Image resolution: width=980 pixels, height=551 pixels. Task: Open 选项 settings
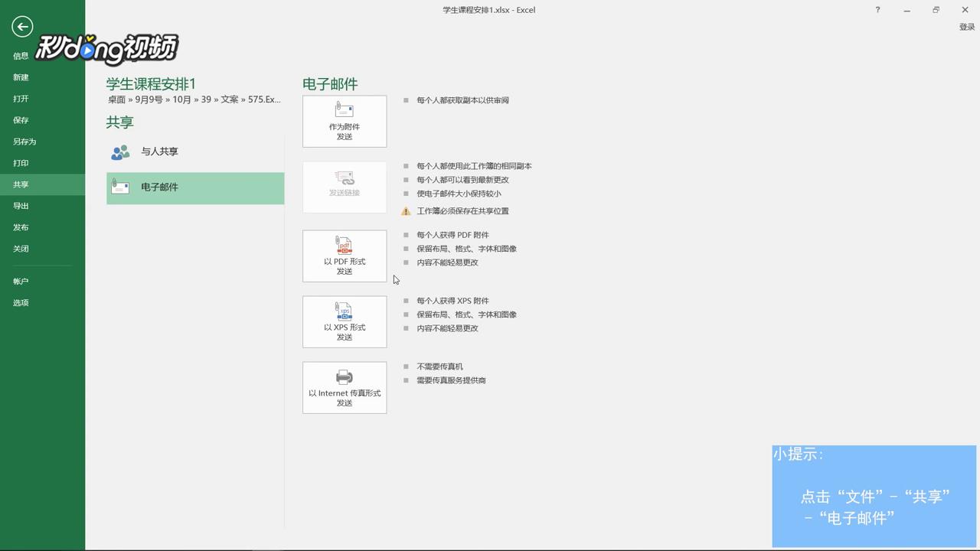coord(42,303)
